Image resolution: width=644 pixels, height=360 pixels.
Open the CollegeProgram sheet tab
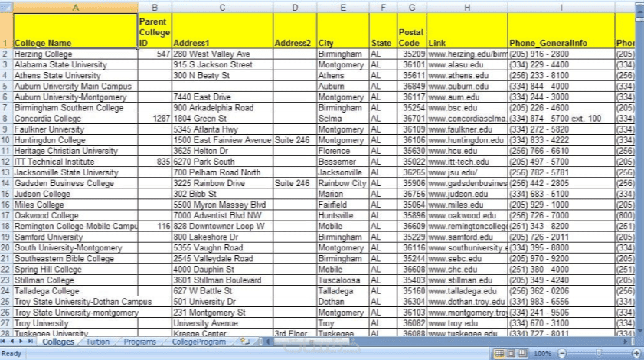[199, 342]
